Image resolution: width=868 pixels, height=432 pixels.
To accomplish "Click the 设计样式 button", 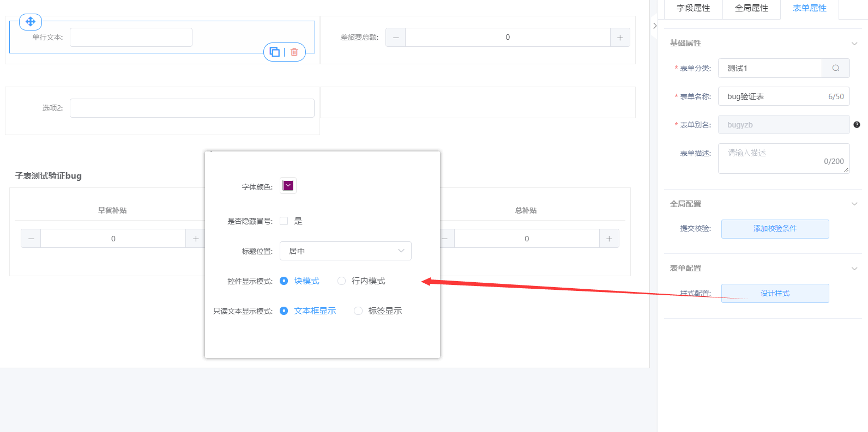I will pos(775,293).
